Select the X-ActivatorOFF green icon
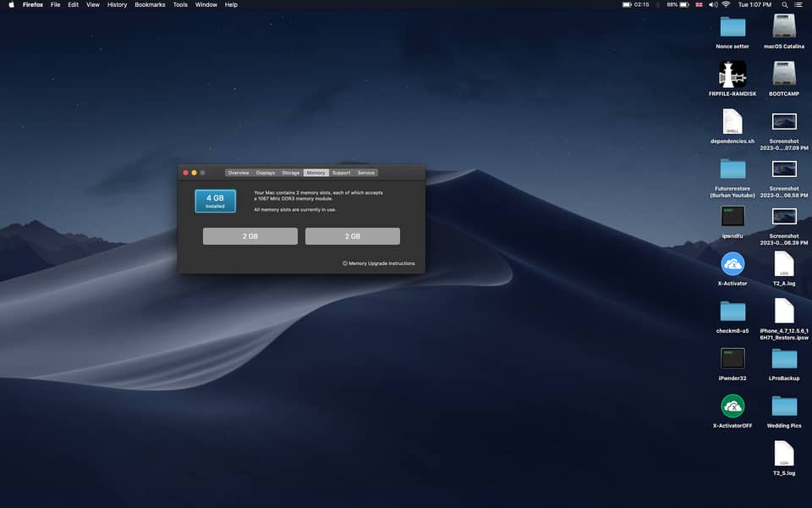This screenshot has width=812, height=508. point(732,406)
